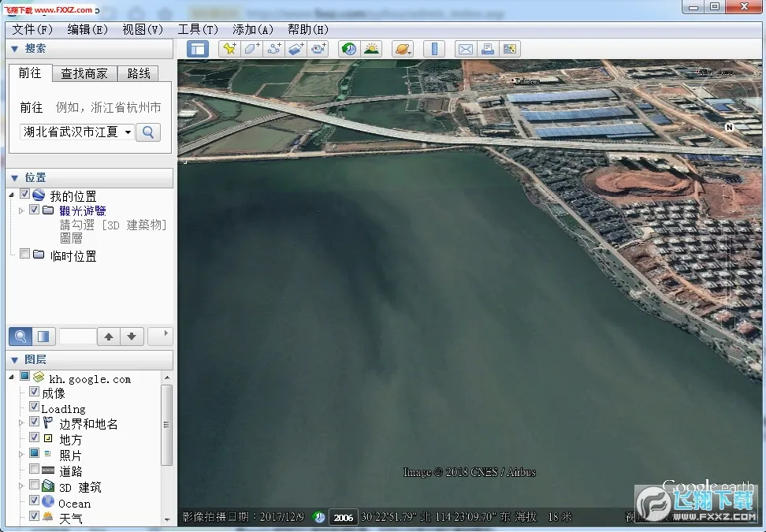Click the places panel search magnifier button
This screenshot has width=766, height=532.
[20, 337]
